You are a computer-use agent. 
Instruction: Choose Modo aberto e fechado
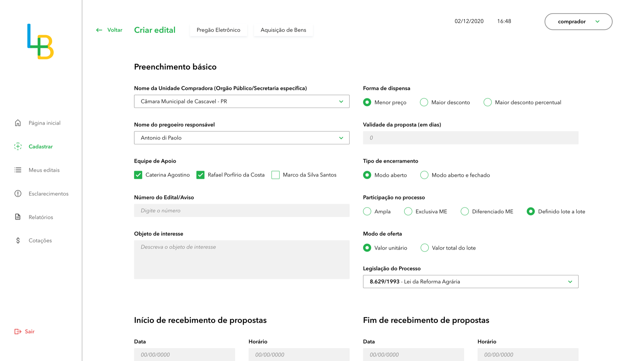(424, 175)
